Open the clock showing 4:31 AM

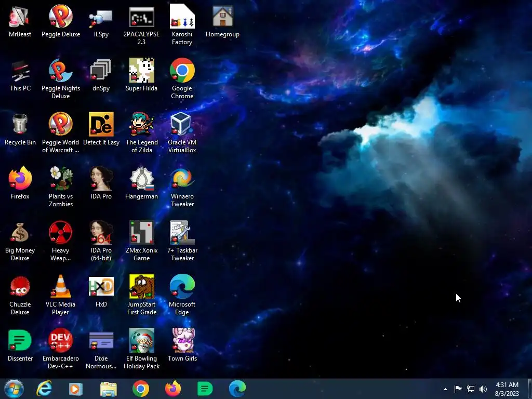coord(507,389)
